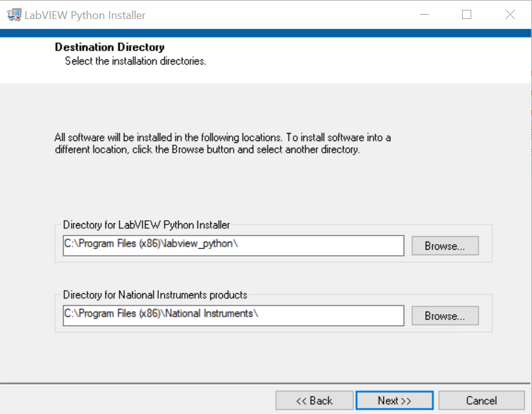The width and height of the screenshot is (532, 414).
Task: Click the LabVIEW Python Installer title bar icon
Action: click(x=14, y=15)
